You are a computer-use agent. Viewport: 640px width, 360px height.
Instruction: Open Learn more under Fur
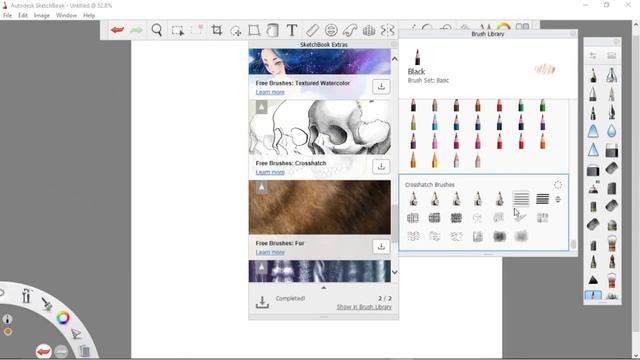tap(270, 252)
